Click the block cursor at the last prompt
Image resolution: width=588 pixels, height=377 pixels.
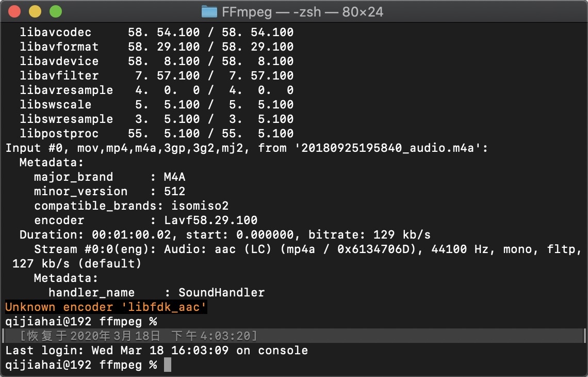pyautogui.click(x=167, y=365)
